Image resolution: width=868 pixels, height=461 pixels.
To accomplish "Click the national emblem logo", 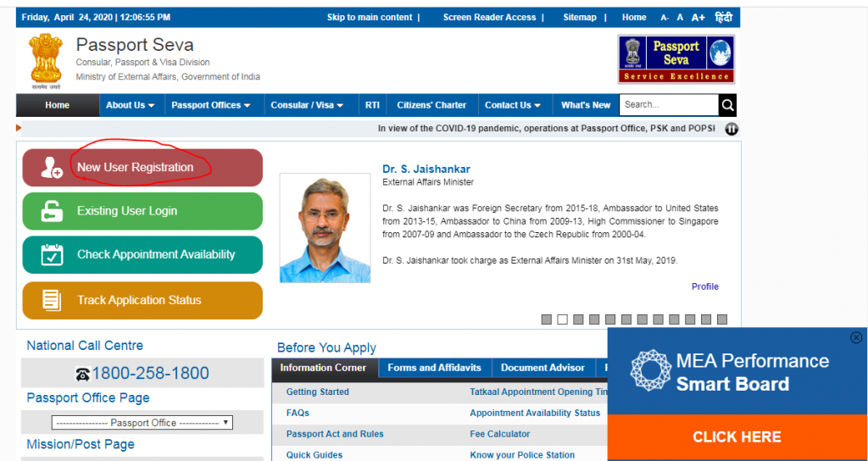I will point(46,61).
